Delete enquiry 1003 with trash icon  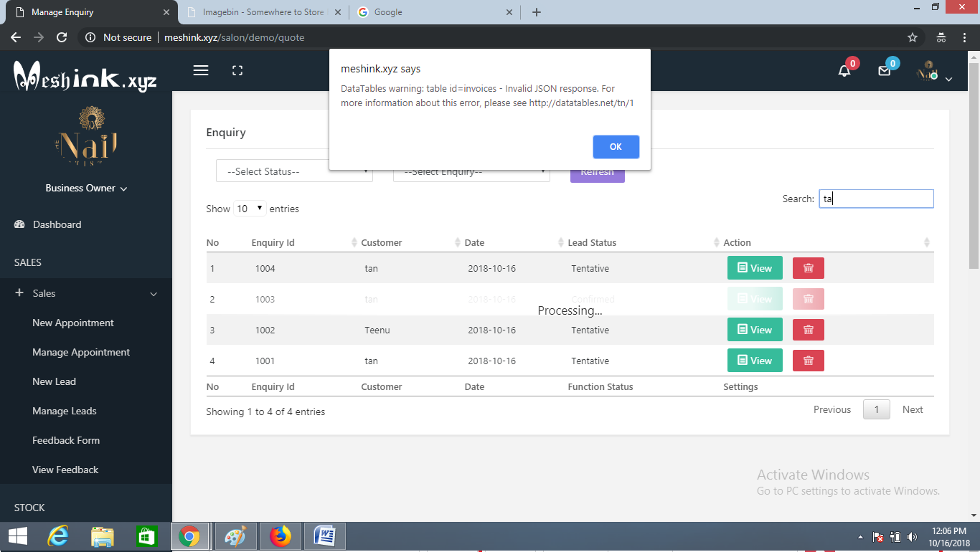[809, 299]
